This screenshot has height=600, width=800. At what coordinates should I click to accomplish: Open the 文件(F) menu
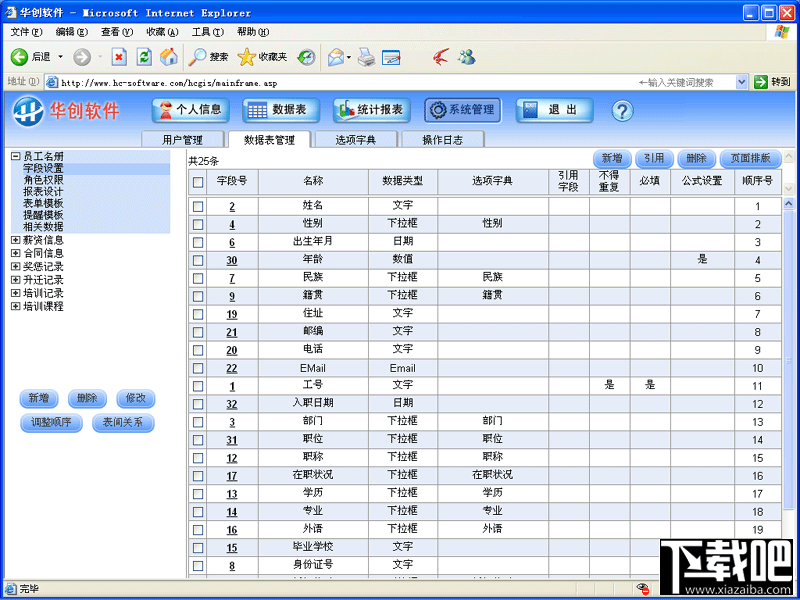(27, 32)
